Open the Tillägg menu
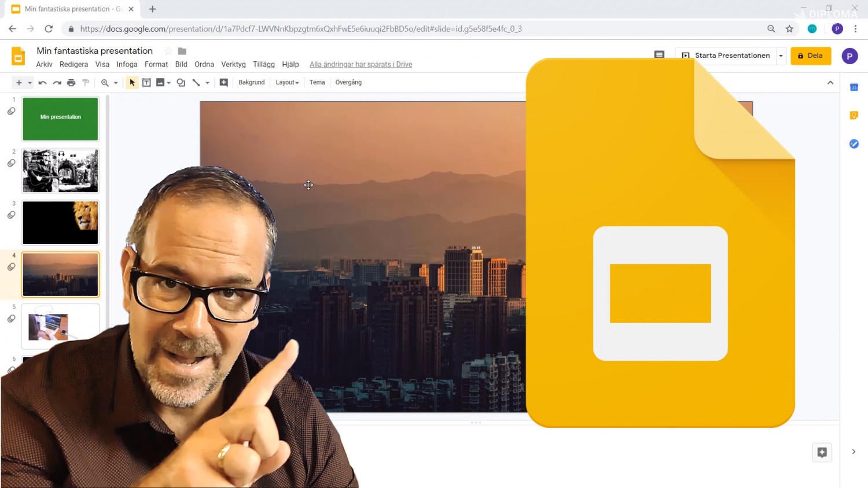Screen dimensions: 868x488 [264, 64]
